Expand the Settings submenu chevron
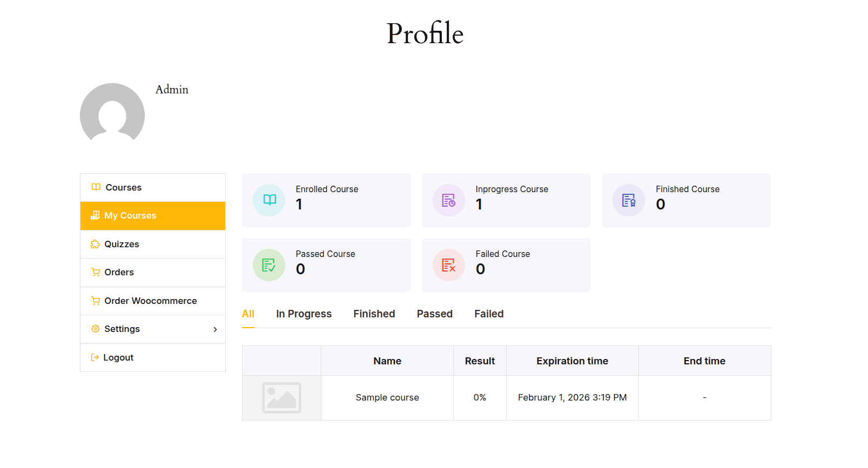 click(215, 329)
